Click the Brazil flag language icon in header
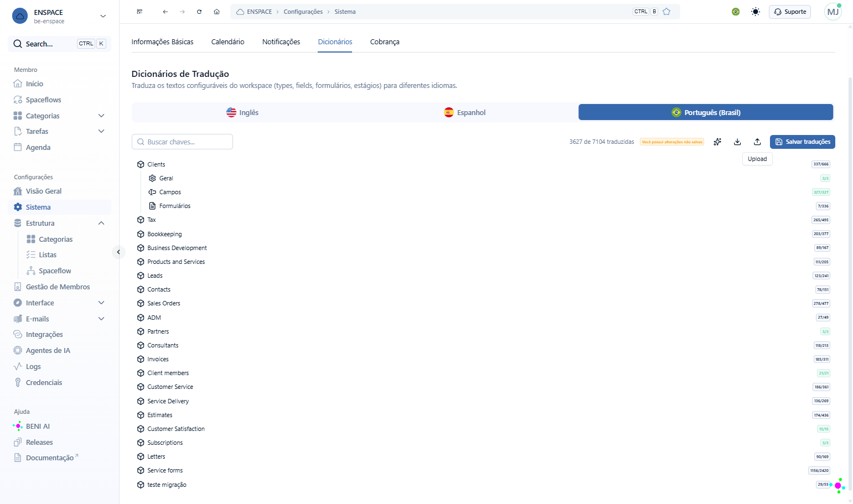853x504 pixels. tap(736, 12)
